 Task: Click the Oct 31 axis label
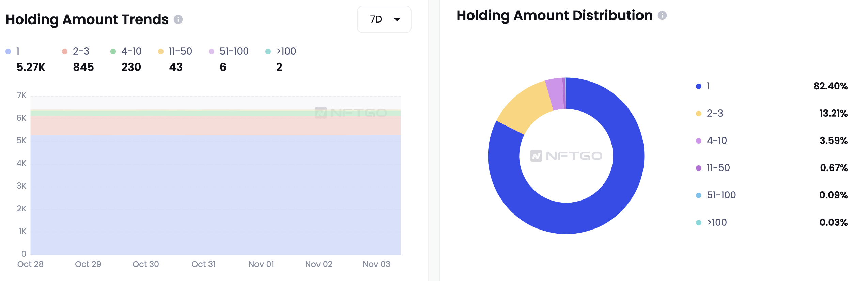[x=203, y=264]
